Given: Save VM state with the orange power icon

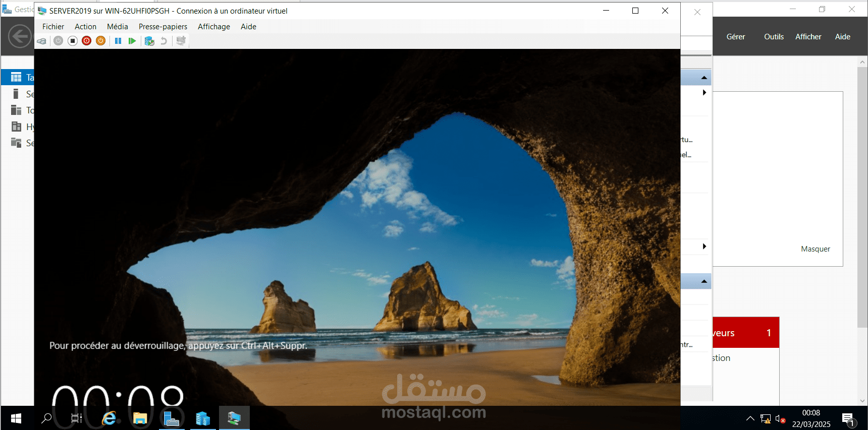Looking at the screenshot, I should click(101, 41).
